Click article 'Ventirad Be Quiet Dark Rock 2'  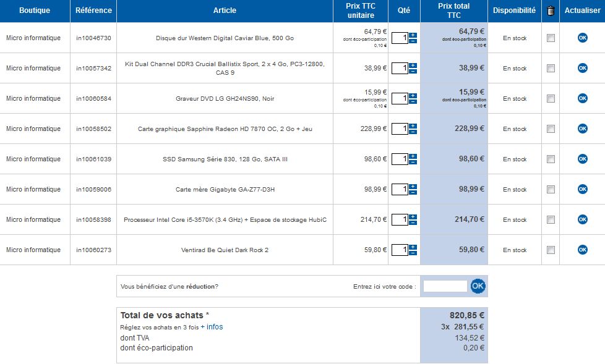(225, 250)
